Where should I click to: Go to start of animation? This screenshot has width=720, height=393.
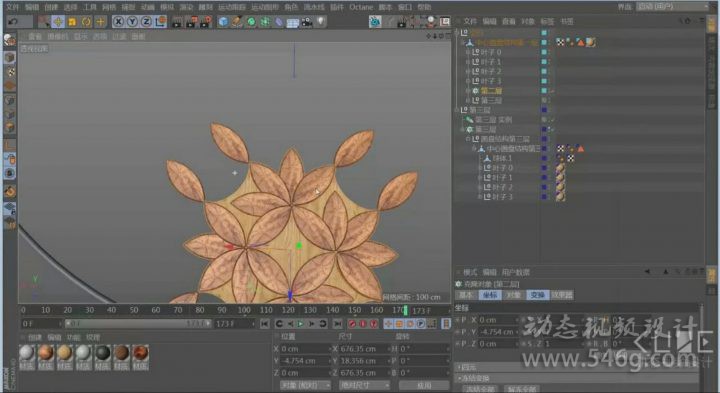pyautogui.click(x=264, y=324)
